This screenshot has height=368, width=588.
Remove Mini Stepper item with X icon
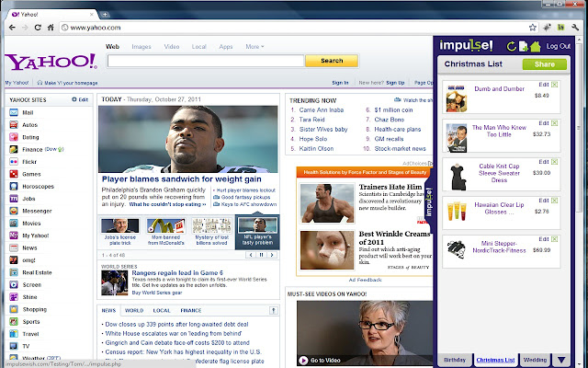pos(555,239)
